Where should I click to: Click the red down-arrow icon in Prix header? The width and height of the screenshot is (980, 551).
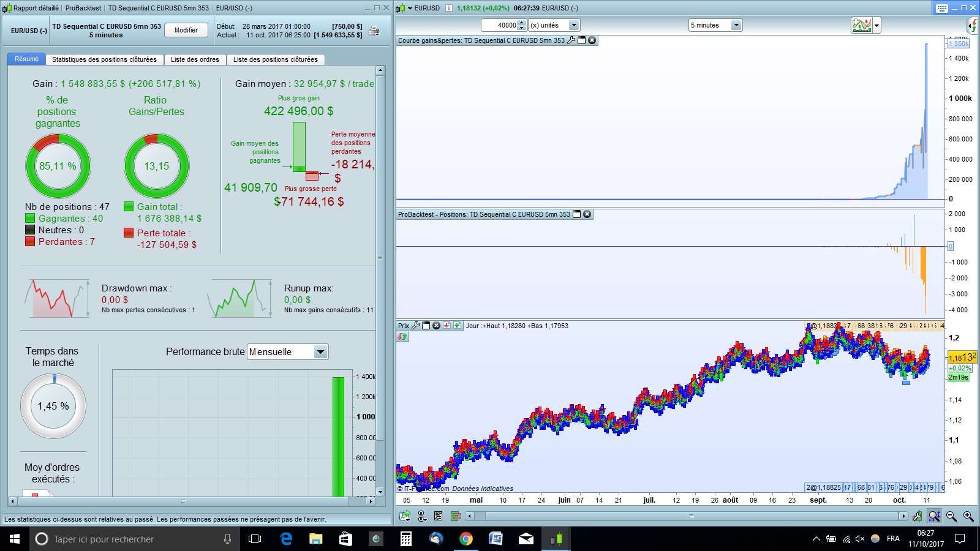click(447, 326)
